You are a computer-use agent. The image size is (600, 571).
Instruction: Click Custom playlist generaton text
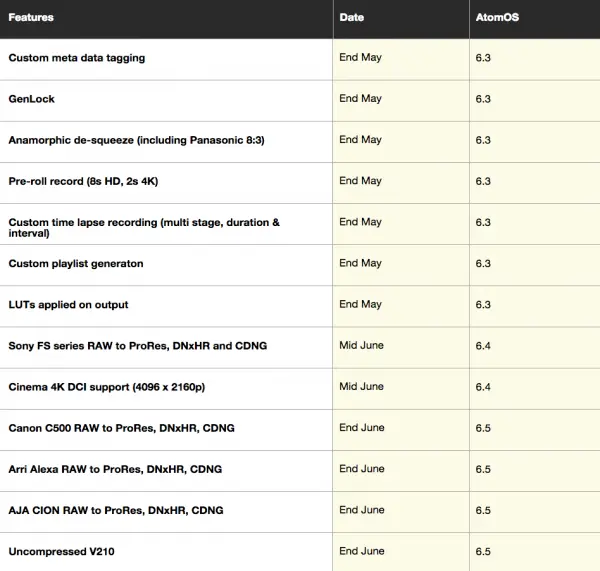click(x=76, y=264)
